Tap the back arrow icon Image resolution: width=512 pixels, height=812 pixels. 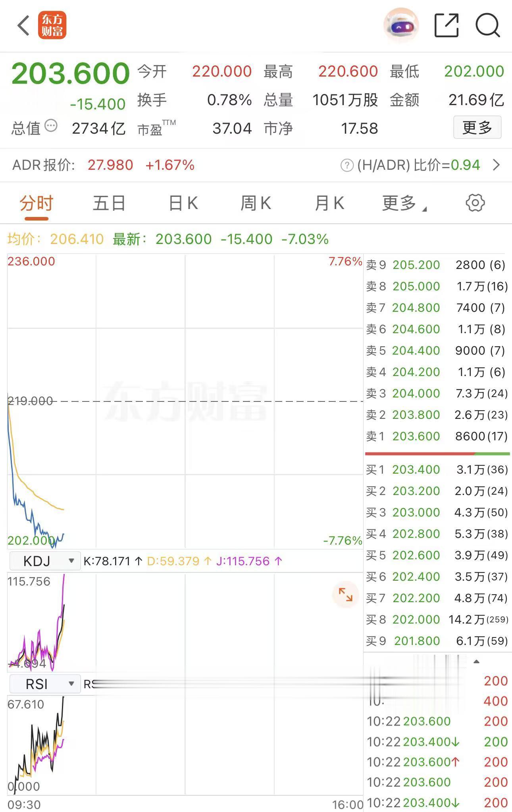23,26
